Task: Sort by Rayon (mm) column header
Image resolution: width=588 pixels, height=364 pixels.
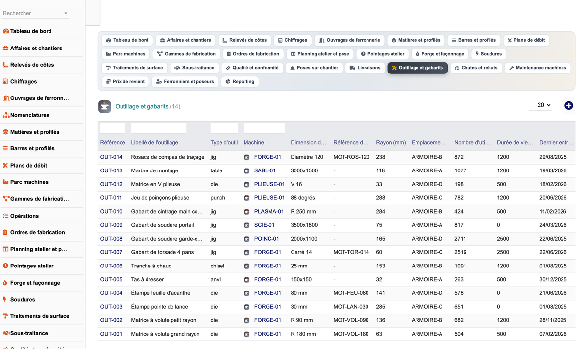Action: point(391,143)
